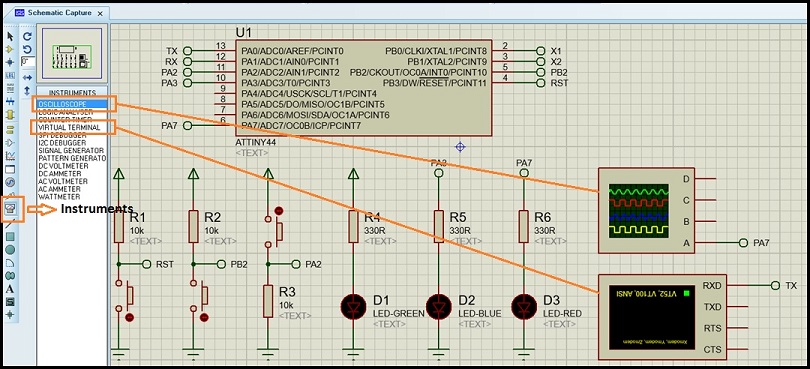Click the RX terminal on pin 12

coord(188,62)
